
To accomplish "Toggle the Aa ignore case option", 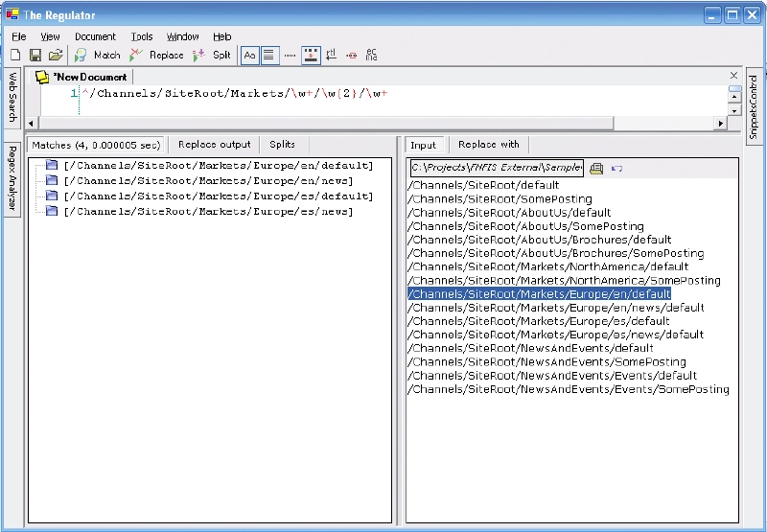I will (249, 56).
